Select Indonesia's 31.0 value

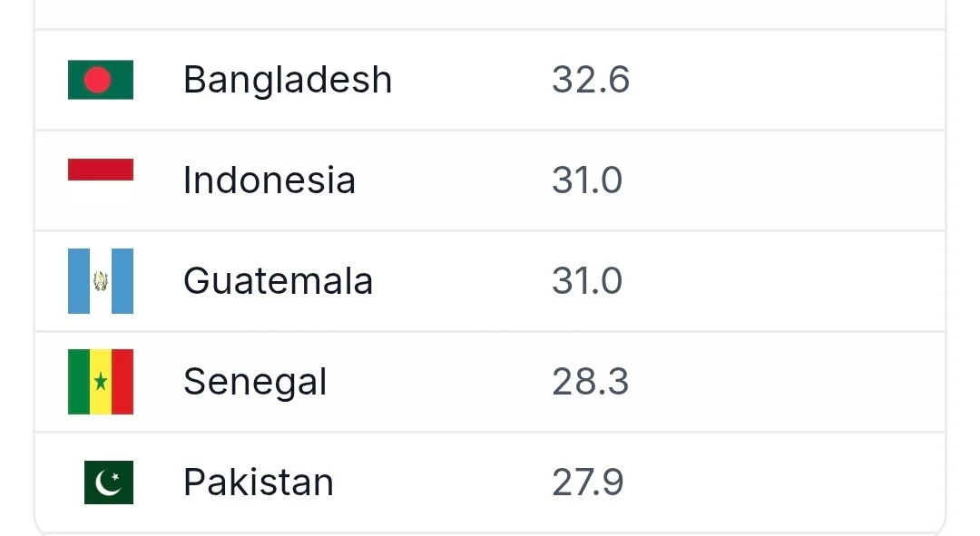[x=586, y=180]
